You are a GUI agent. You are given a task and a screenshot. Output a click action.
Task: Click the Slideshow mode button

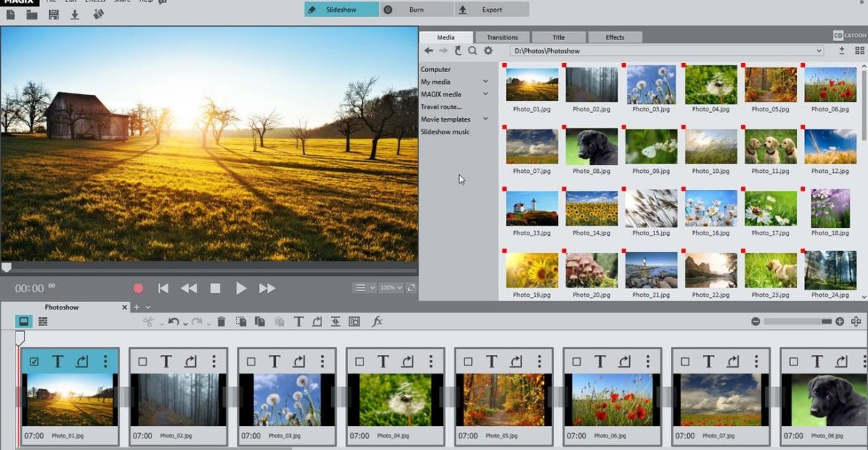click(341, 10)
